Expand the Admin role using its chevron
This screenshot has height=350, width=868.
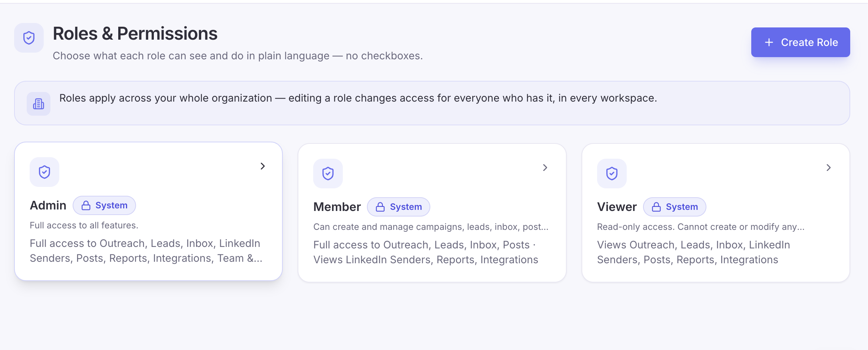pos(263,166)
